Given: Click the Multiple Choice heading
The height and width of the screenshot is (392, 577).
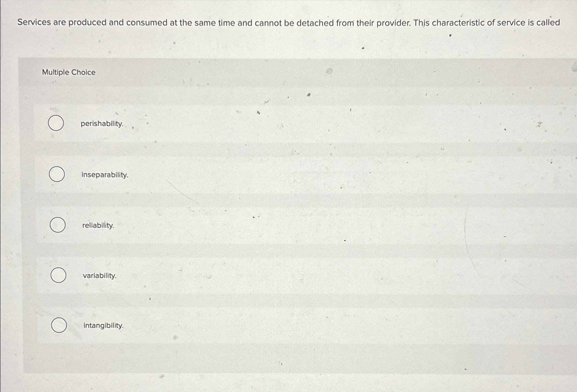Looking at the screenshot, I should [x=68, y=72].
